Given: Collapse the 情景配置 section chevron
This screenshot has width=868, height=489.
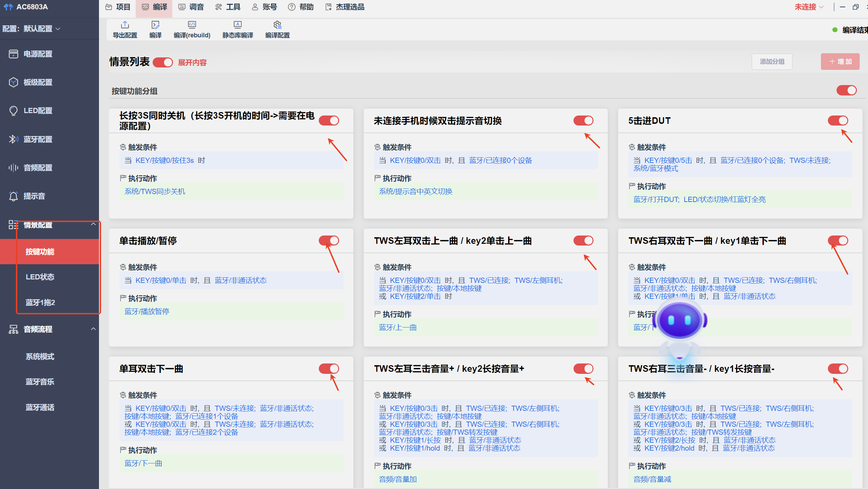Looking at the screenshot, I should pos(93,224).
